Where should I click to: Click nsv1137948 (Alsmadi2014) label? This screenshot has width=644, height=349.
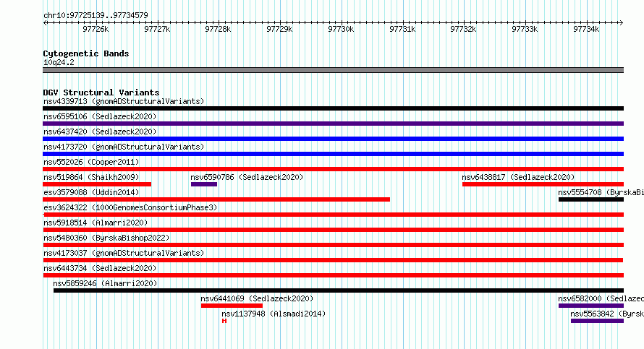274,314
